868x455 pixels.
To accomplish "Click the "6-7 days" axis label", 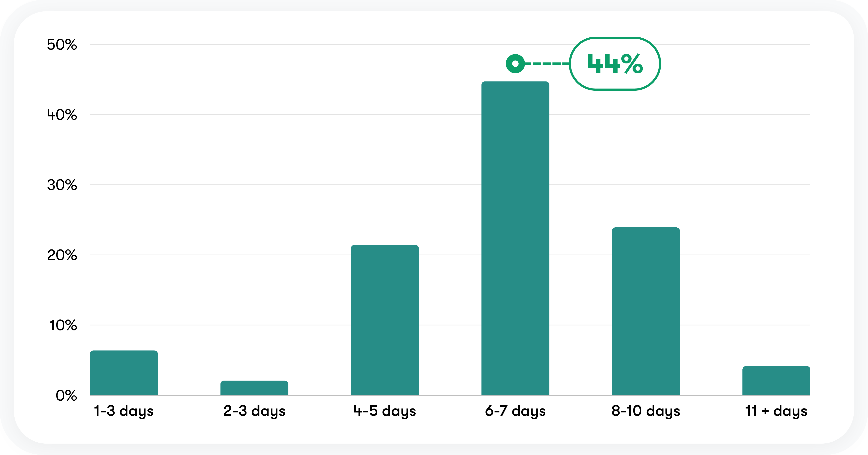I will click(x=515, y=411).
